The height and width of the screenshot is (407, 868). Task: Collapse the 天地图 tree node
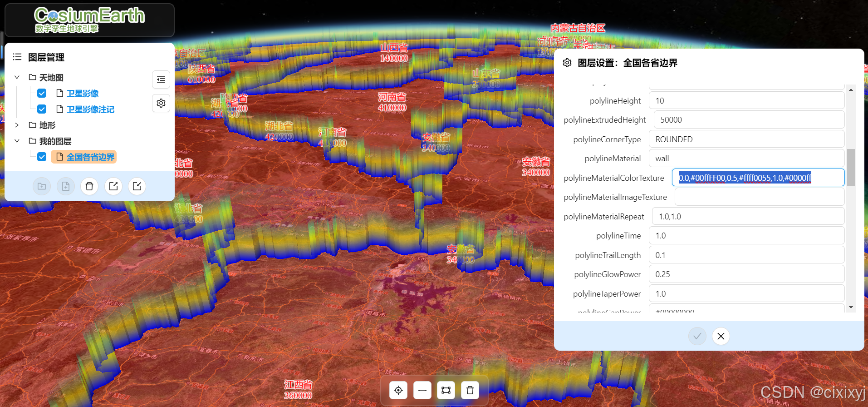(x=17, y=77)
